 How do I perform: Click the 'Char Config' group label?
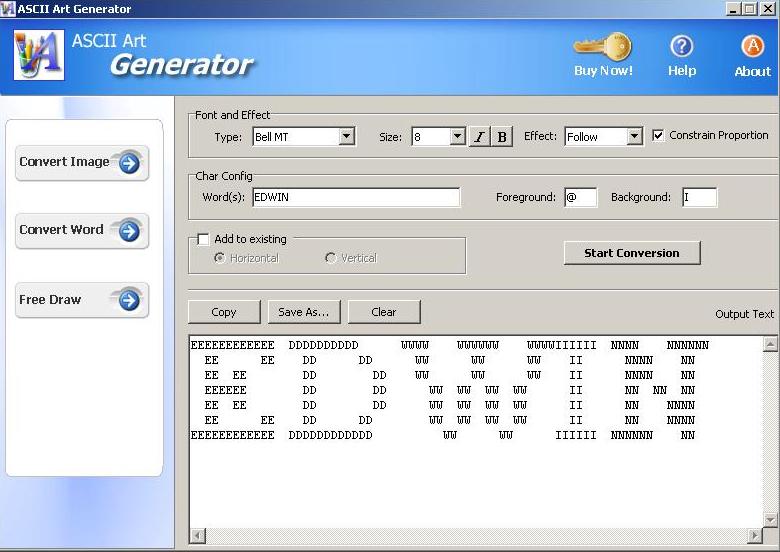point(224,176)
